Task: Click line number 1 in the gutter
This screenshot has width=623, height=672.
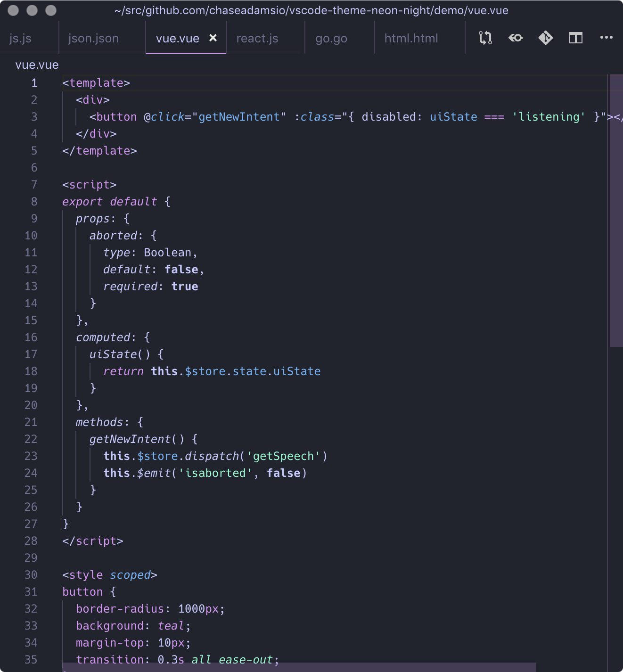Action: (34, 83)
